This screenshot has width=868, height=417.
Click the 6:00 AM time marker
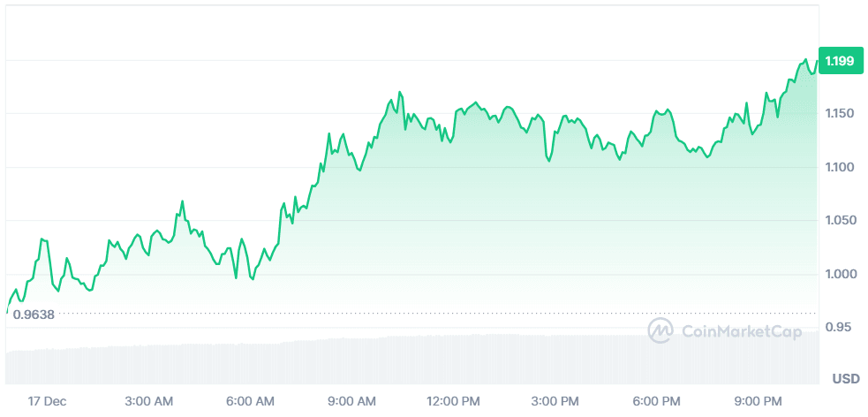251,401
